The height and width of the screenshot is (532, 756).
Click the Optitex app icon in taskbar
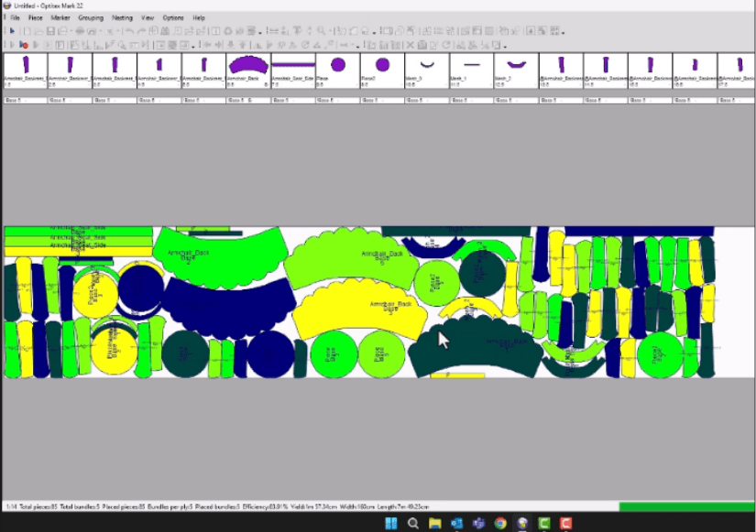(522, 523)
